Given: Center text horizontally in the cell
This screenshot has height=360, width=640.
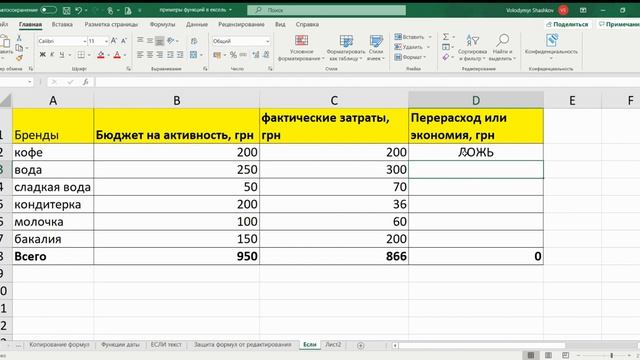Looking at the screenshot, I should pos(150,55).
